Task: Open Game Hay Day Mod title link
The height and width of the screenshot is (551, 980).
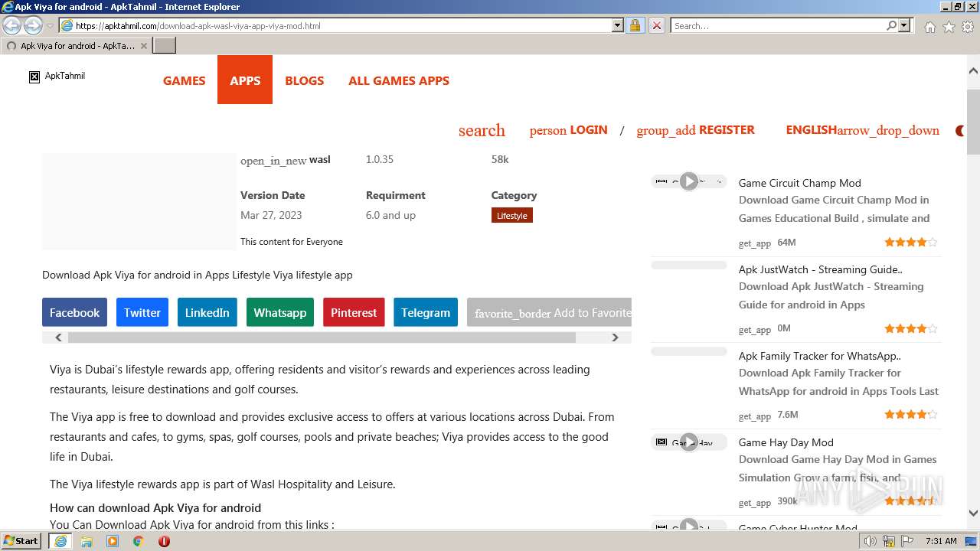Action: click(x=786, y=442)
